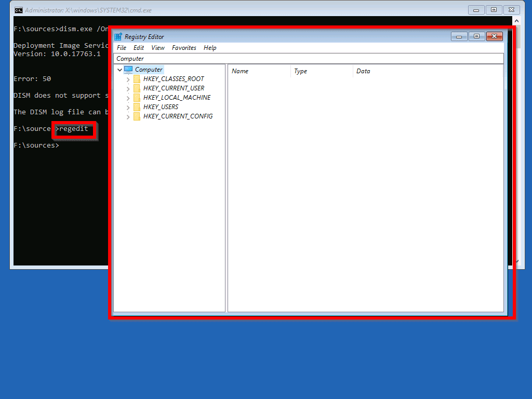Open the File menu

tap(122, 48)
